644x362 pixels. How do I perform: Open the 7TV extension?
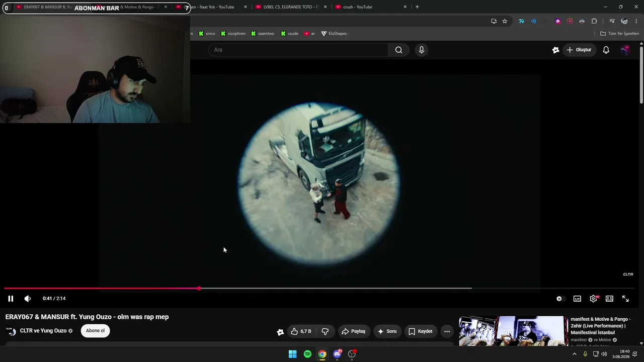(x=521, y=21)
